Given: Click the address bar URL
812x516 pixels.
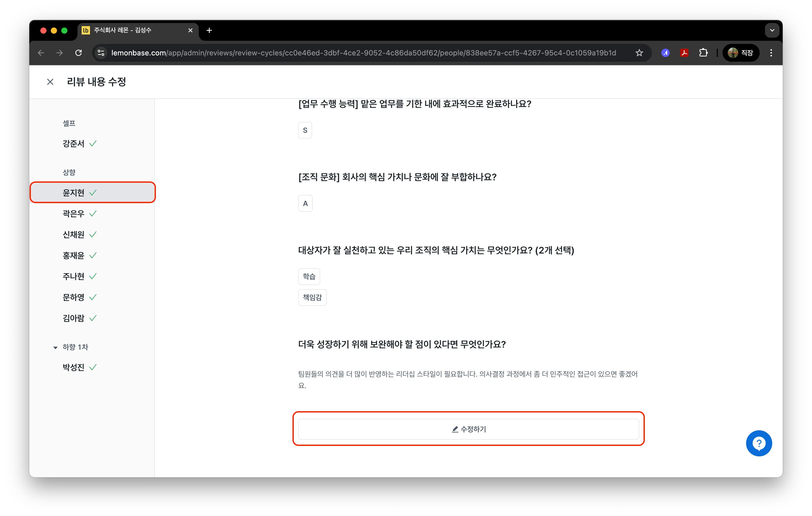Looking at the screenshot, I should pos(363,53).
